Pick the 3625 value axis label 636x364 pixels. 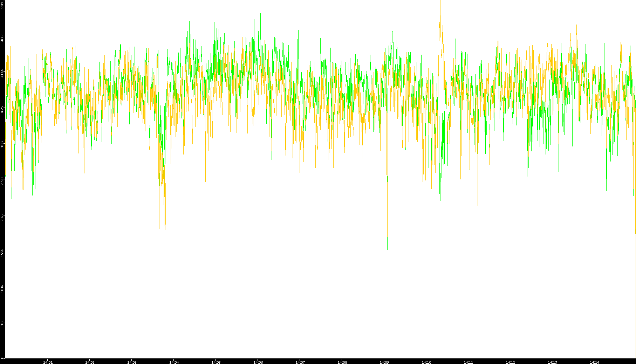click(x=2, y=110)
